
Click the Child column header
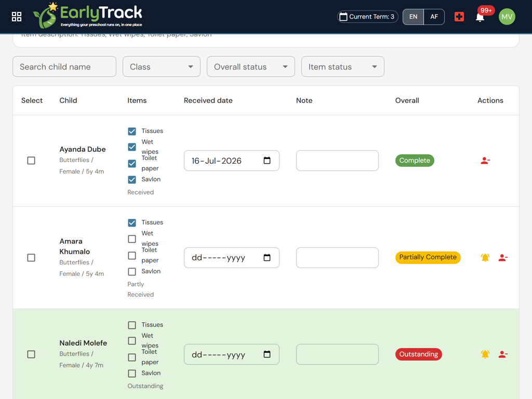tap(68, 100)
